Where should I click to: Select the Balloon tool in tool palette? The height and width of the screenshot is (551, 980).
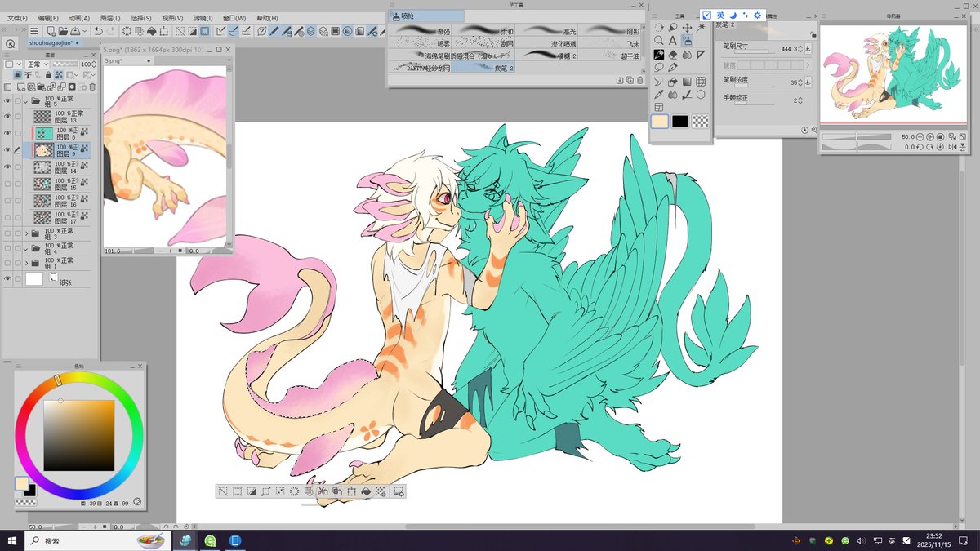click(658, 67)
